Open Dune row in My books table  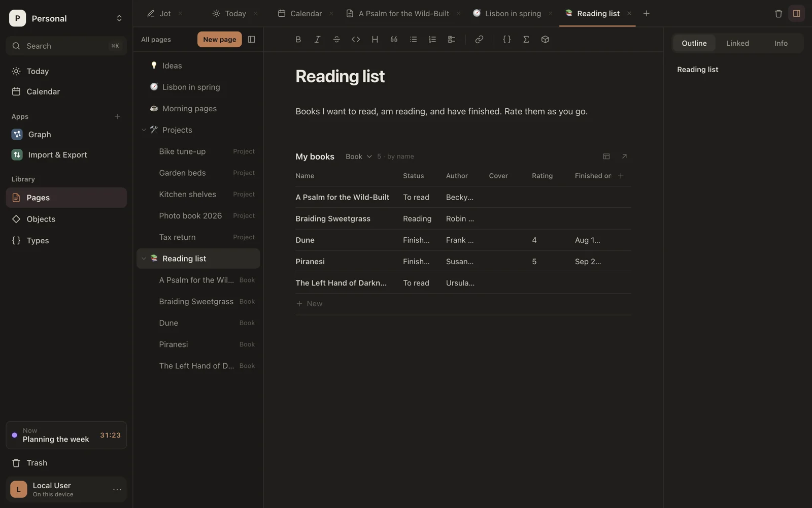click(463, 240)
